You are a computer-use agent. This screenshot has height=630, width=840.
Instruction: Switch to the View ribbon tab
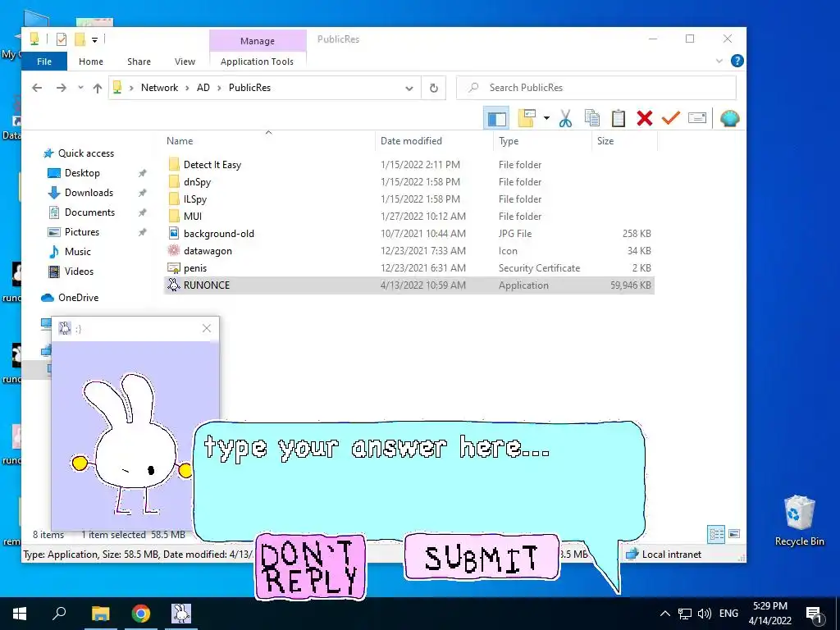pos(185,62)
